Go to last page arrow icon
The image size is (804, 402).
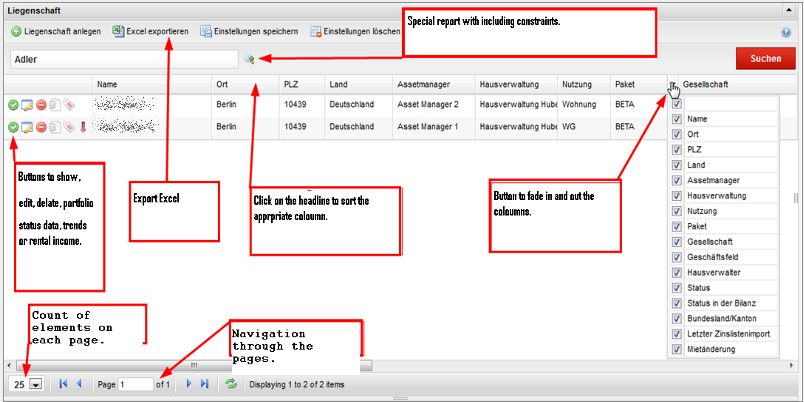coord(204,384)
